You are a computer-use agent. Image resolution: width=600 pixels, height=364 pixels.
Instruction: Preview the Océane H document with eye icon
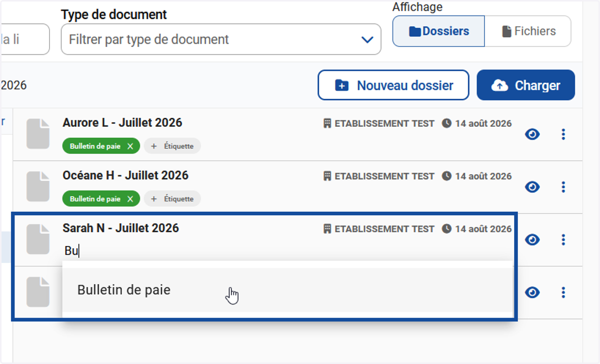pyautogui.click(x=532, y=187)
